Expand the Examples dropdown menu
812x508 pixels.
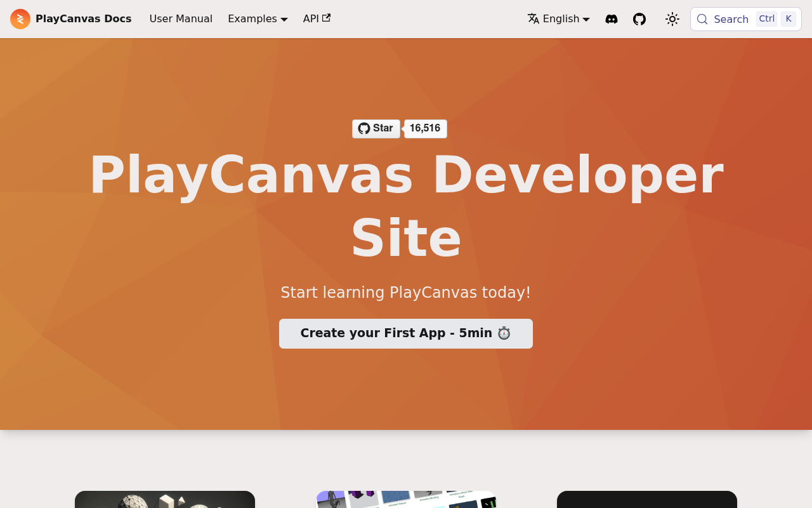pyautogui.click(x=258, y=19)
